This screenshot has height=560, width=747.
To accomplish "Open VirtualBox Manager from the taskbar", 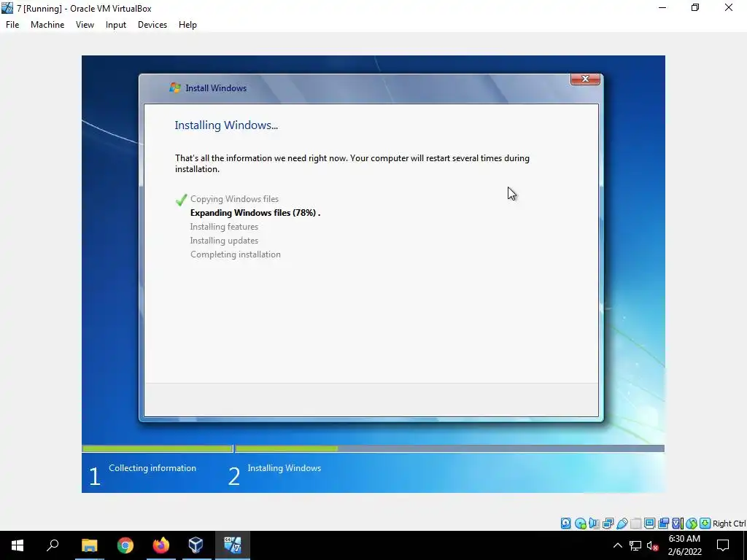I will (x=196, y=545).
